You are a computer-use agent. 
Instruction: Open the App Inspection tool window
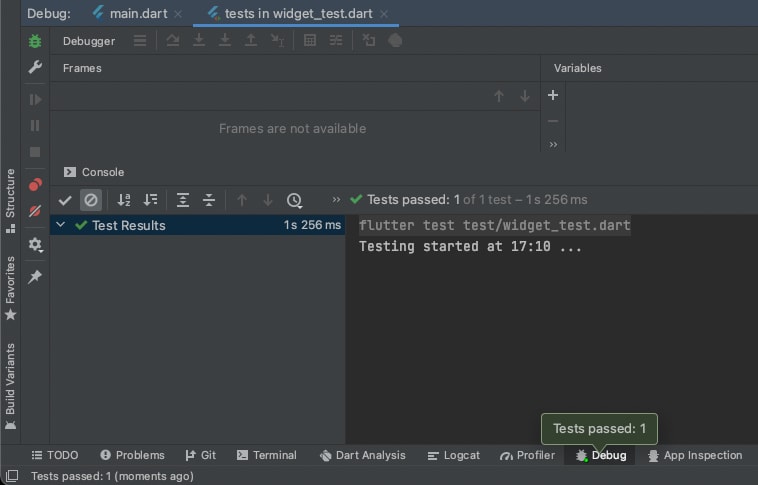coord(695,456)
